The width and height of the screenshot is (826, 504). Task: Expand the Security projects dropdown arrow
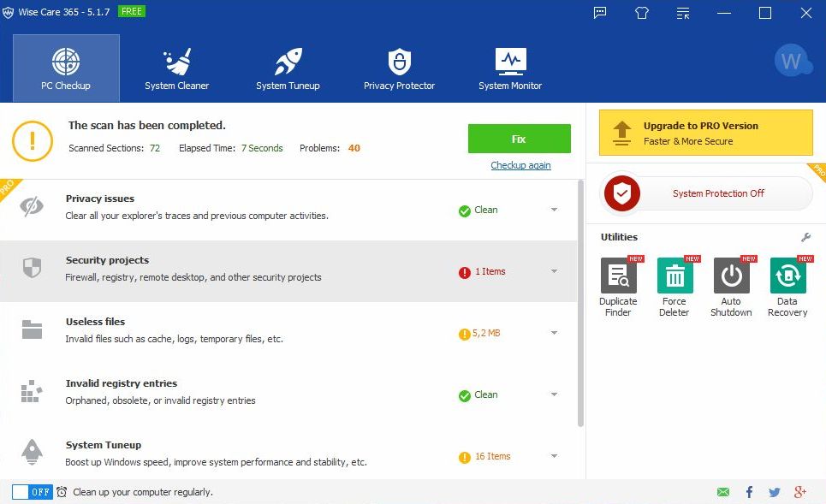[x=554, y=271]
